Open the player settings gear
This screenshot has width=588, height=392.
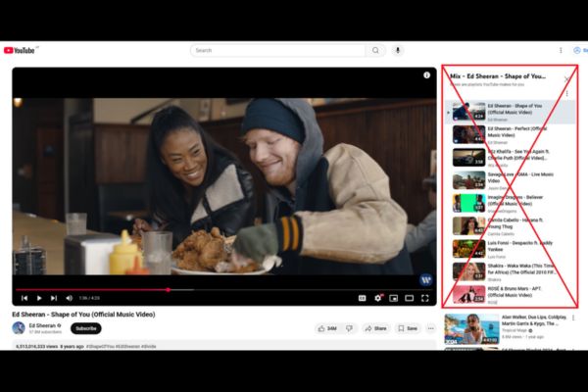click(x=378, y=298)
